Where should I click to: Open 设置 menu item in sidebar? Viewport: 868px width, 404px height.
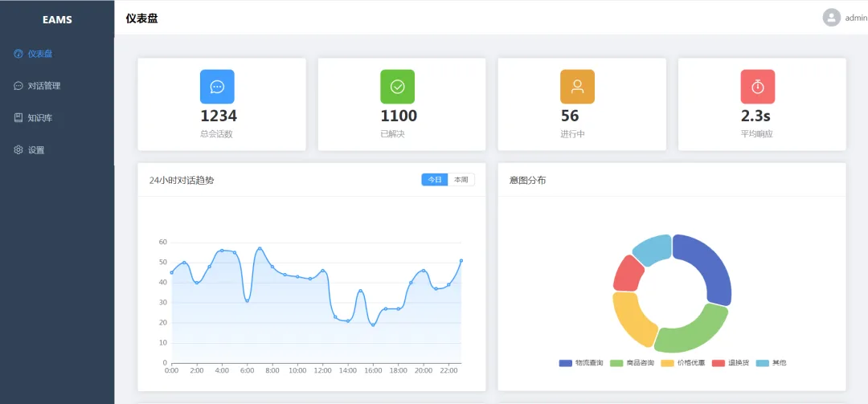click(x=57, y=150)
